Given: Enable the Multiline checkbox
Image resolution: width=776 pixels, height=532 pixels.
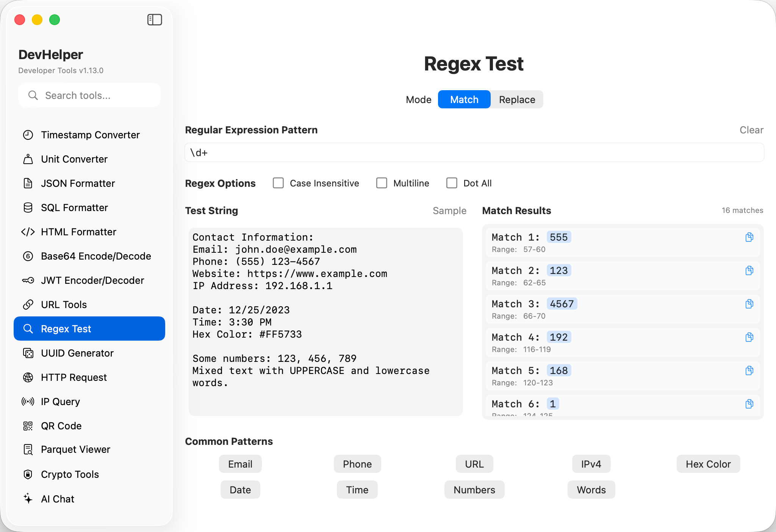Looking at the screenshot, I should coord(382,183).
